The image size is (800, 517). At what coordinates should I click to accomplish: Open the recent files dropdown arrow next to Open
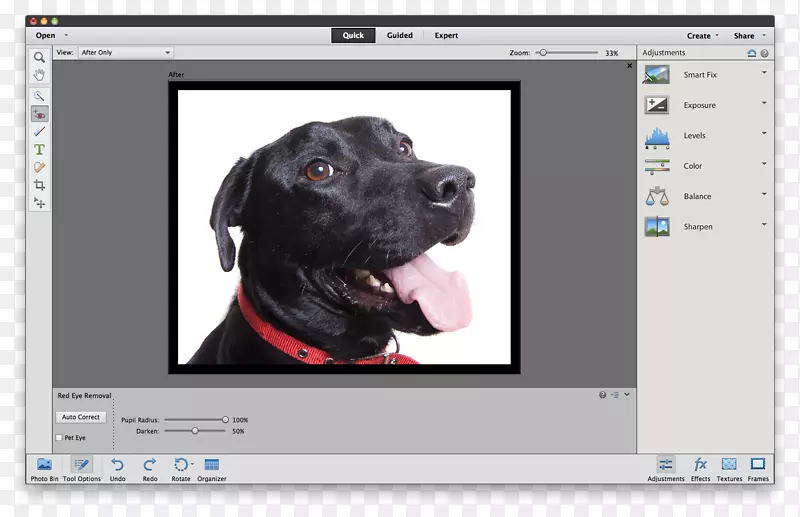pos(66,35)
